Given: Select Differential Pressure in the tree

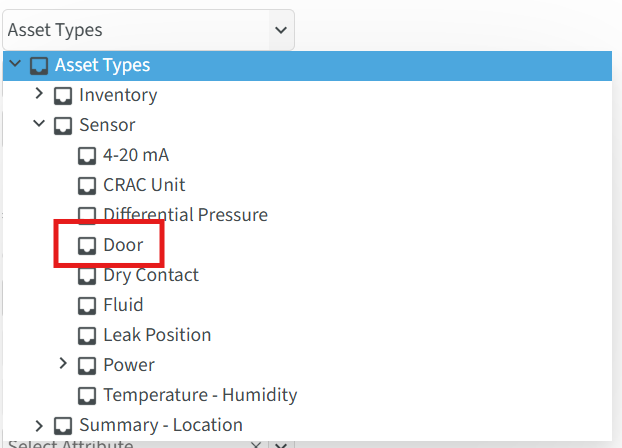Looking at the screenshot, I should point(185,215).
